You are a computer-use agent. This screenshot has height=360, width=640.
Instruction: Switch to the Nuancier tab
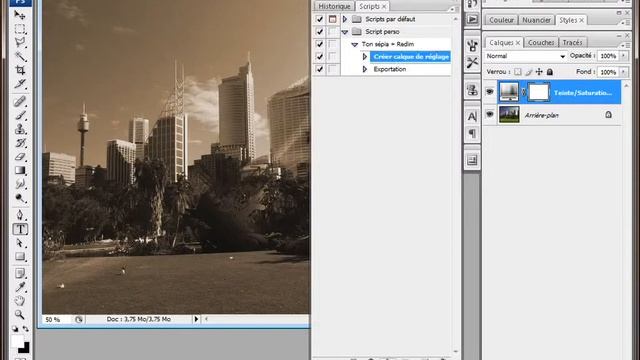[x=536, y=20]
